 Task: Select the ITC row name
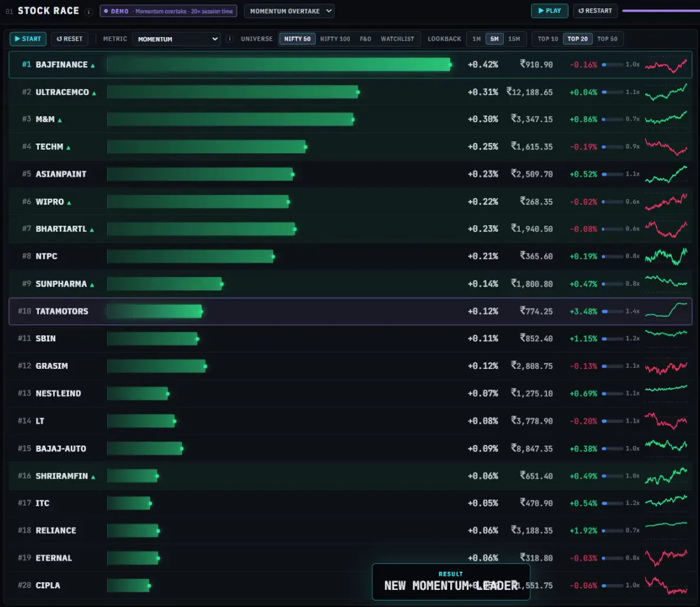tap(42, 503)
